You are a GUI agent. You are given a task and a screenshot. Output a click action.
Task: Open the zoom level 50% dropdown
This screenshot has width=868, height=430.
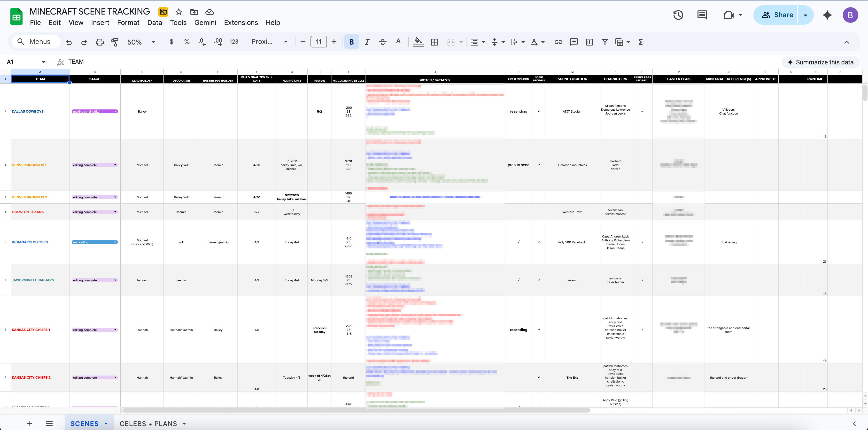[x=141, y=42]
